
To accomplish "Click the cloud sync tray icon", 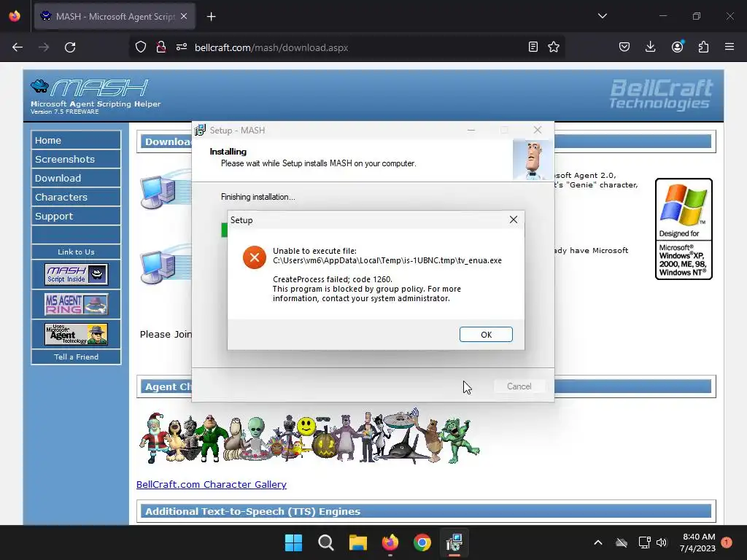I will tap(622, 542).
